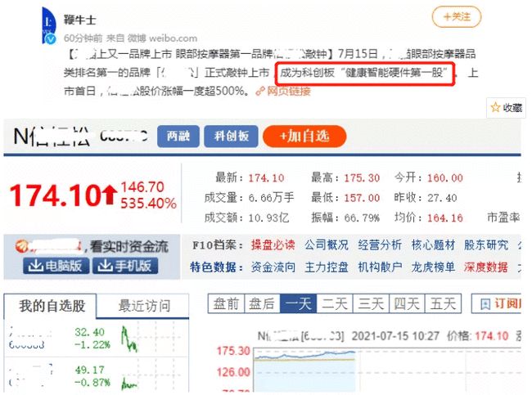Select the 盘前 chart period
The height and width of the screenshot is (395, 532).
point(226,303)
